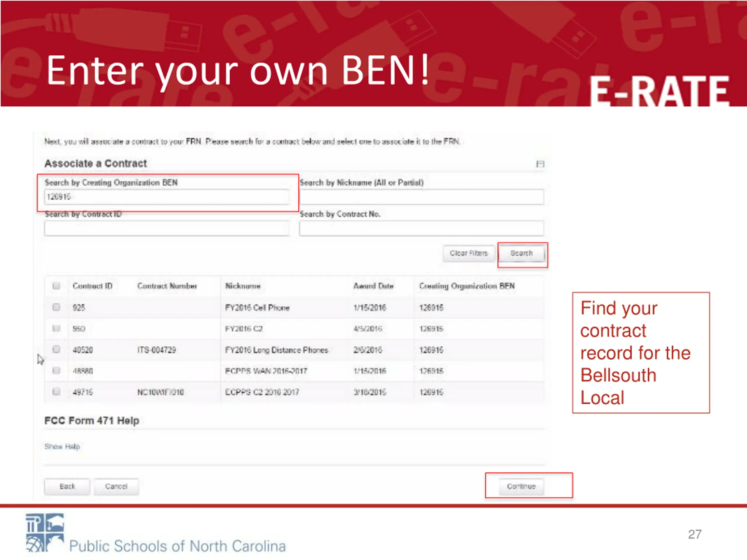747x560 pixels.
Task: Sort by the Award Date column header
Action: coord(373,286)
